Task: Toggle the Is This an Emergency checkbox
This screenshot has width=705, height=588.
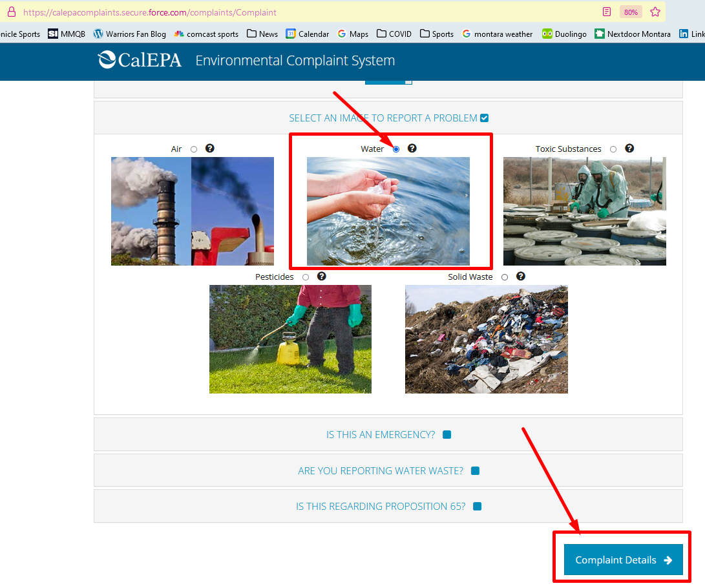Action: pos(447,435)
